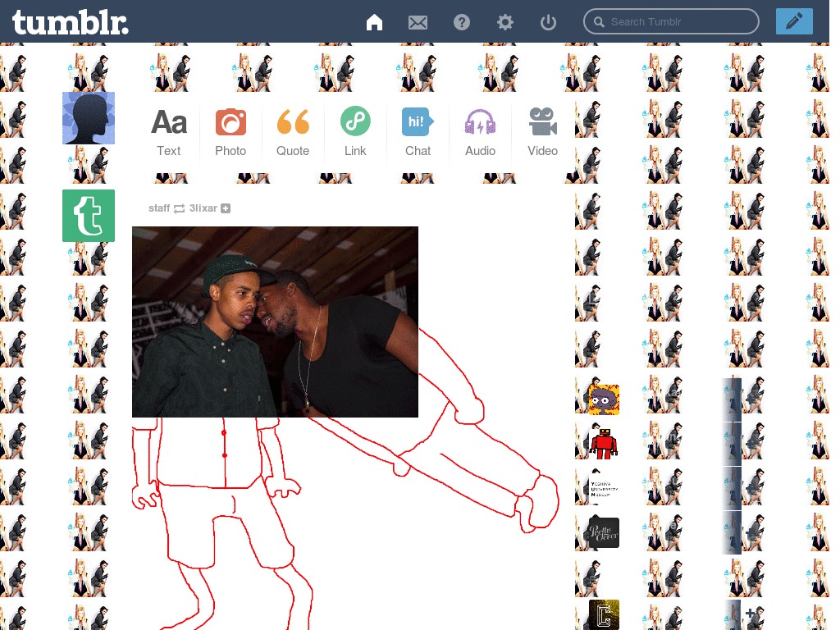Follow Yeshiva University Museum with plus

(751, 489)
